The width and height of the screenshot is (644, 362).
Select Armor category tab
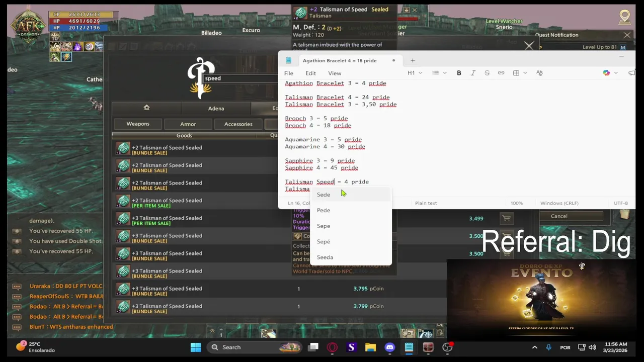pos(188,124)
